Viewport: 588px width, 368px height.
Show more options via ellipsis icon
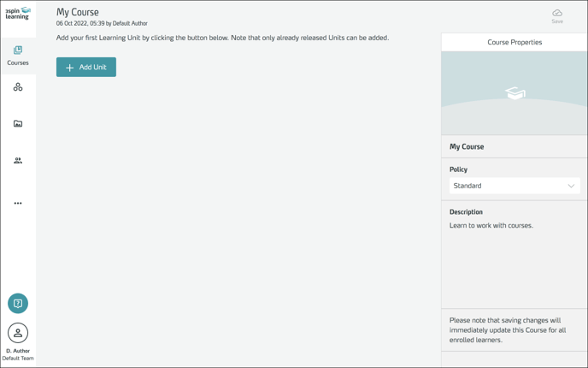tap(18, 204)
